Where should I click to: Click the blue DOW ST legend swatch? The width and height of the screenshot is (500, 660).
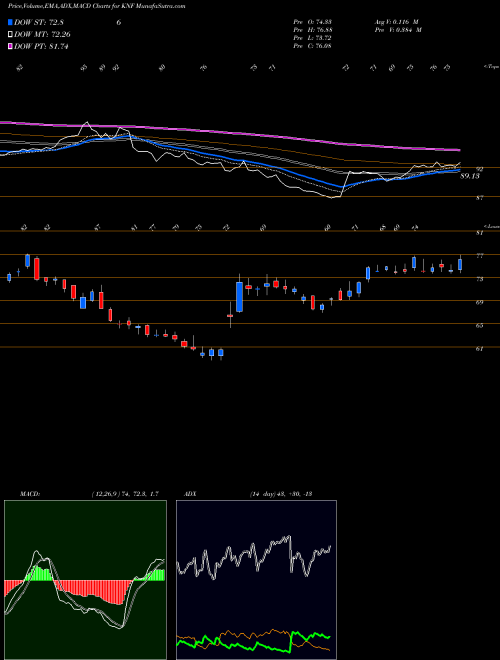tap(10, 22)
